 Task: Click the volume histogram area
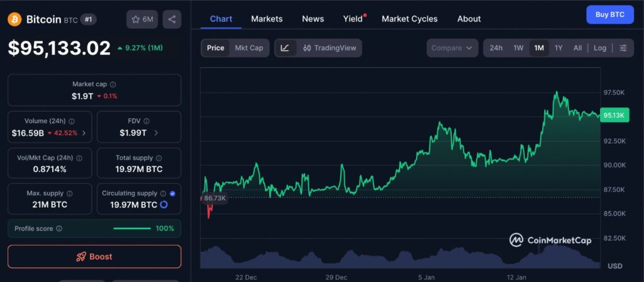[400, 257]
